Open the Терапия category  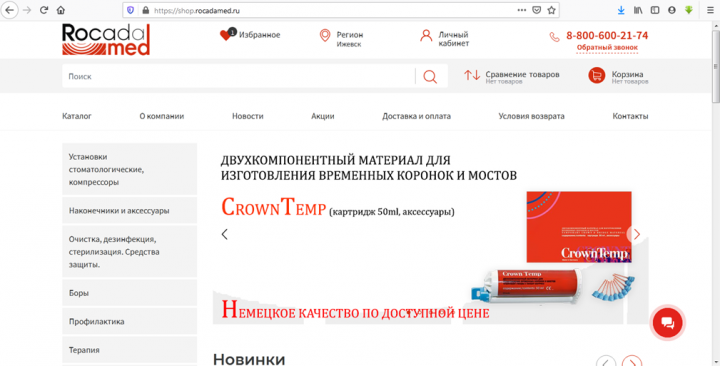[129, 350]
